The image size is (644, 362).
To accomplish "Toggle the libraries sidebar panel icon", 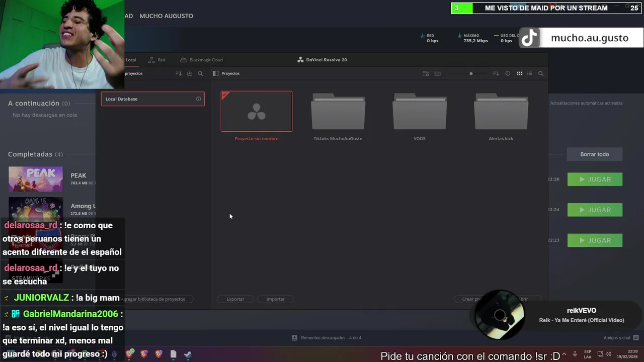I will click(216, 73).
